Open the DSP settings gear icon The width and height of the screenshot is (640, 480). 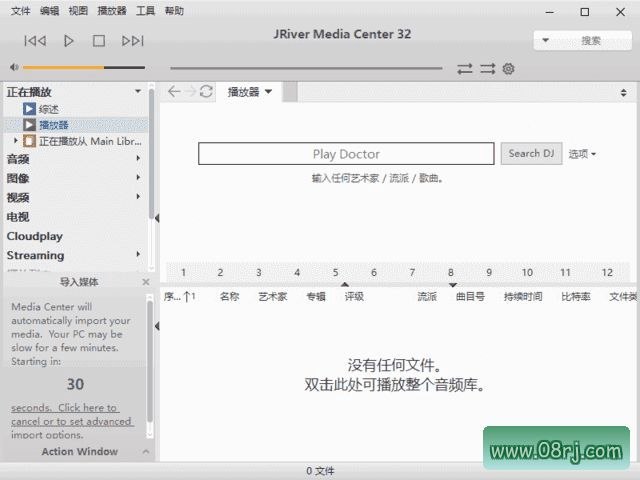508,69
